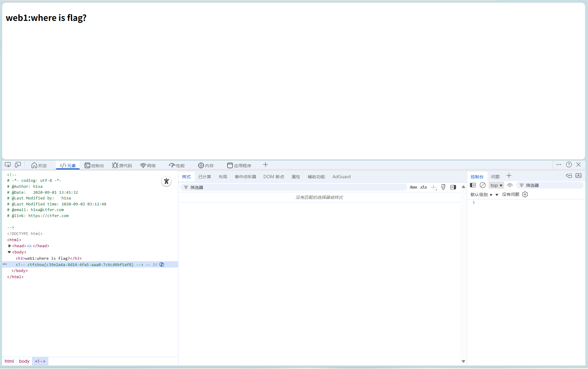Toggle live expression eye icon
This screenshot has width=588, height=369.
tap(510, 185)
